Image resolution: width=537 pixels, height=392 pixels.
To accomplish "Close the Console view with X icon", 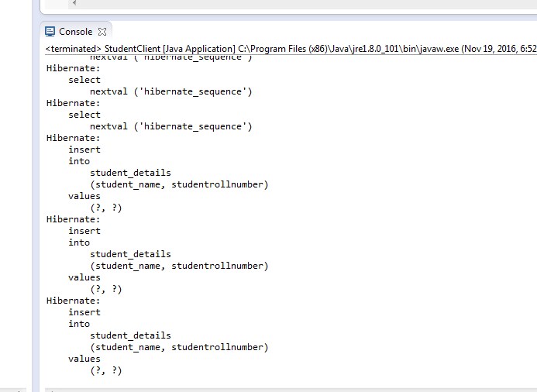I will pyautogui.click(x=102, y=32).
